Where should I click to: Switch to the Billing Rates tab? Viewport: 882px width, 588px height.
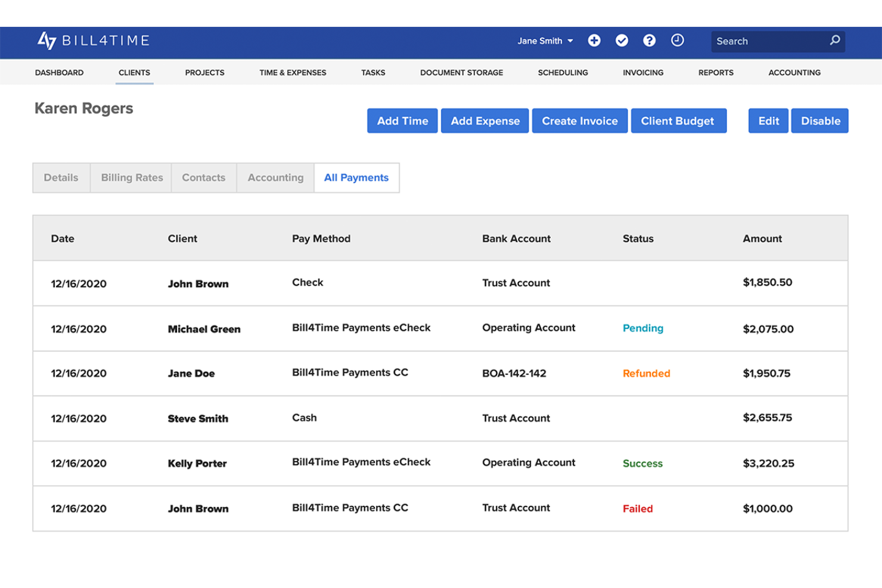pyautogui.click(x=132, y=178)
